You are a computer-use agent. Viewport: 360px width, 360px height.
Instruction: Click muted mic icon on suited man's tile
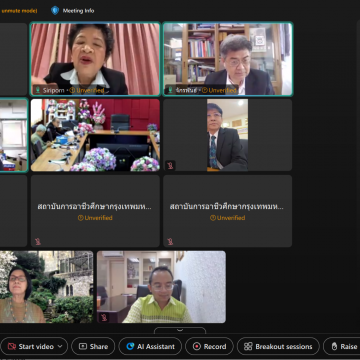coord(170,166)
